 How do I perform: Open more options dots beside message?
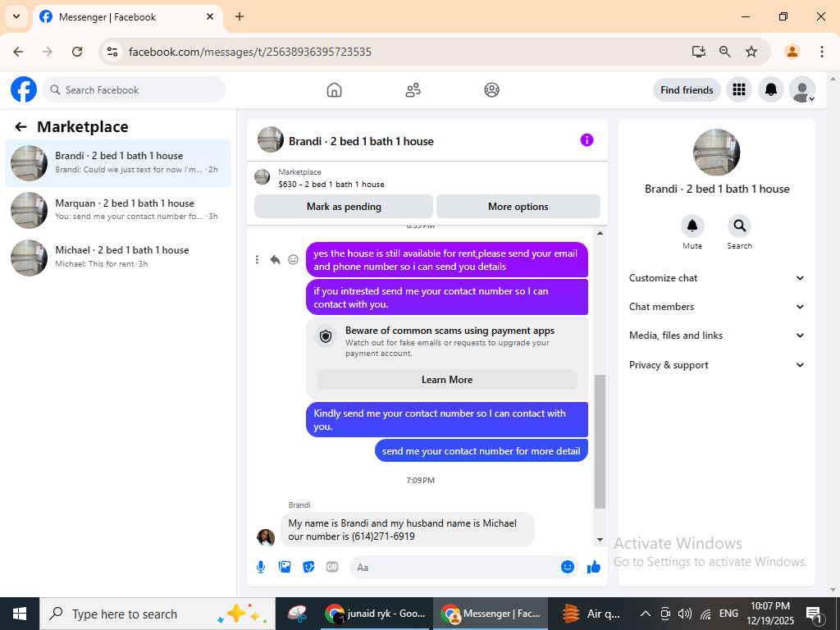tap(257, 260)
